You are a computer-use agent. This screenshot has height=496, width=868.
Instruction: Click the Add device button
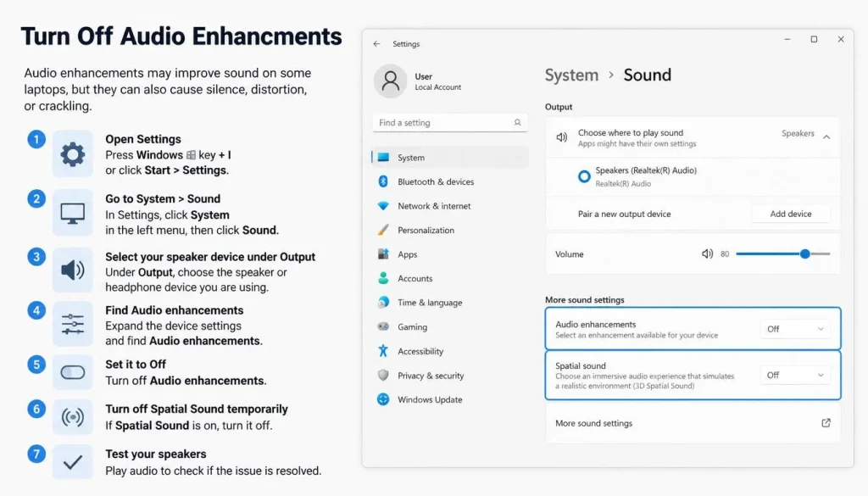pos(791,214)
